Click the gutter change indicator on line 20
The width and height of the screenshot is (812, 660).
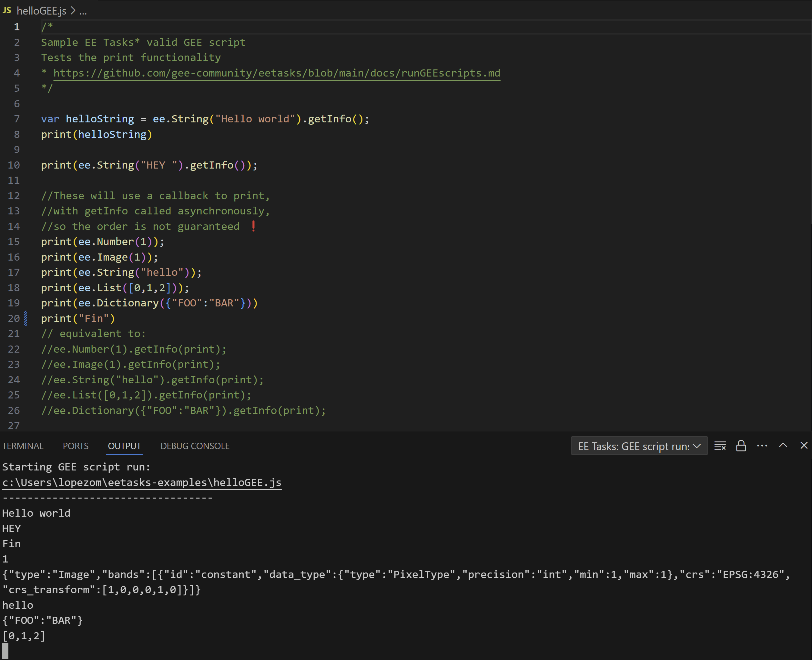(26, 318)
